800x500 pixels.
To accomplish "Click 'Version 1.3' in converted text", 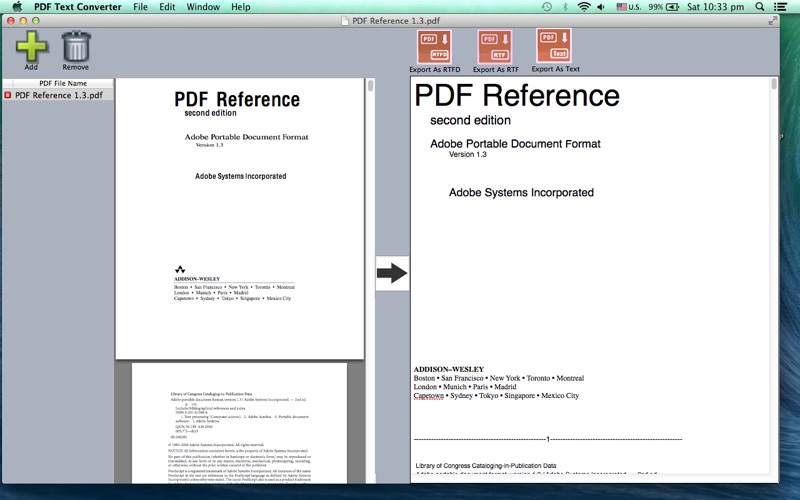I will tap(468, 154).
